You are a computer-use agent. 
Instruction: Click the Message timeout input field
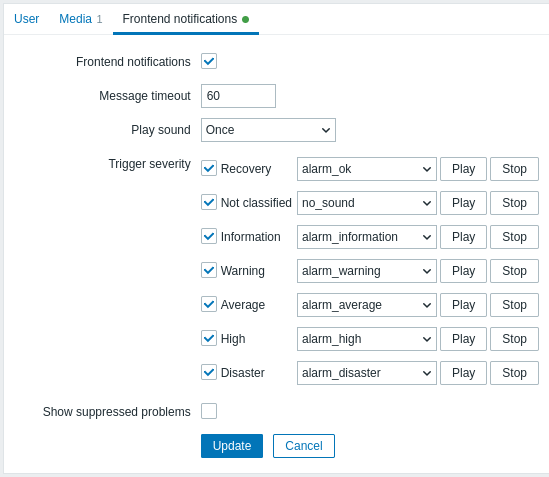tap(238, 96)
